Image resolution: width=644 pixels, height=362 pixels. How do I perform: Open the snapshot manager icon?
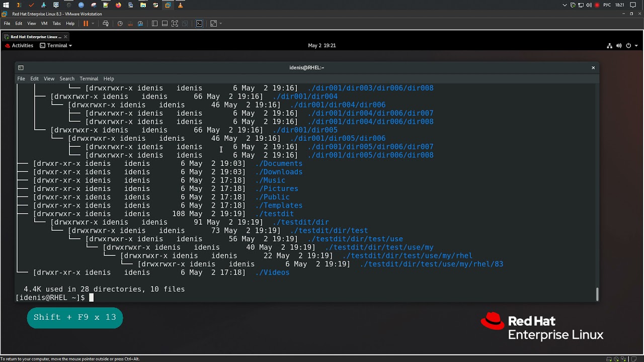pyautogui.click(x=140, y=23)
